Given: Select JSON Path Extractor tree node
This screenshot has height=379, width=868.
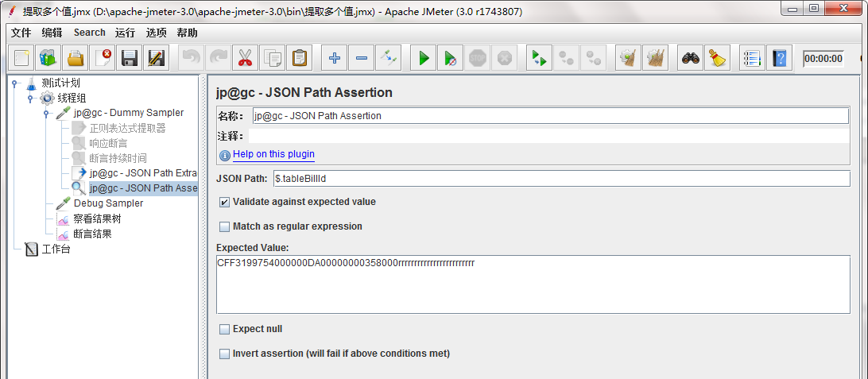Looking at the screenshot, I should 143,173.
